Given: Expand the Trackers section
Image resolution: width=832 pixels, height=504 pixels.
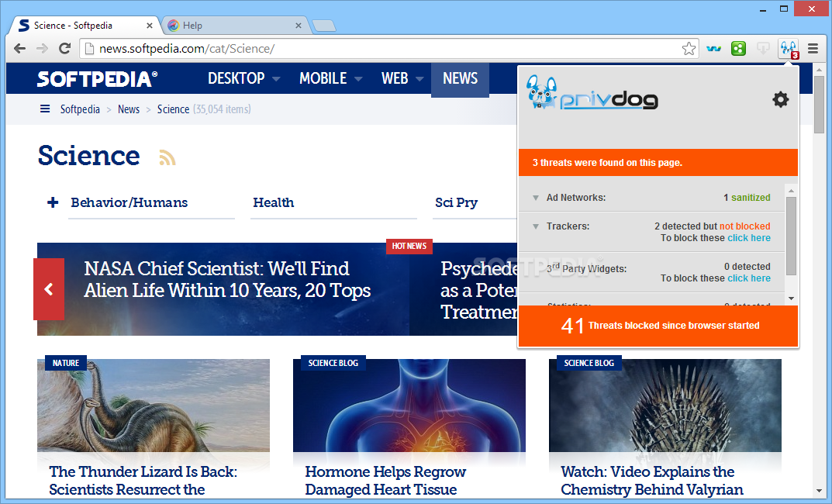Looking at the screenshot, I should tap(536, 226).
